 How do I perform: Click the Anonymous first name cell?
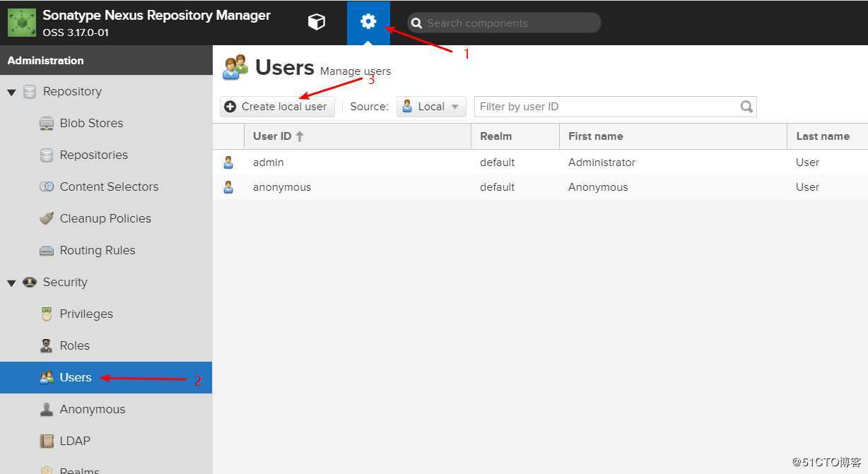(598, 187)
